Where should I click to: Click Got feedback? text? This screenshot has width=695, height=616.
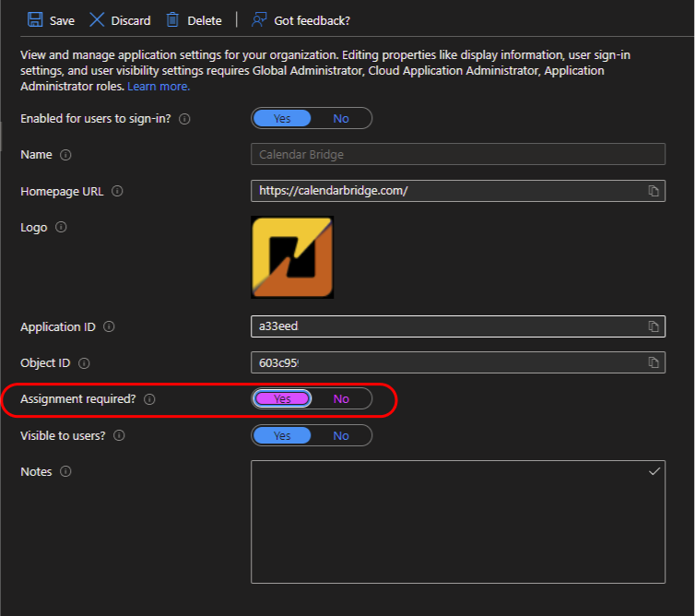pos(312,20)
